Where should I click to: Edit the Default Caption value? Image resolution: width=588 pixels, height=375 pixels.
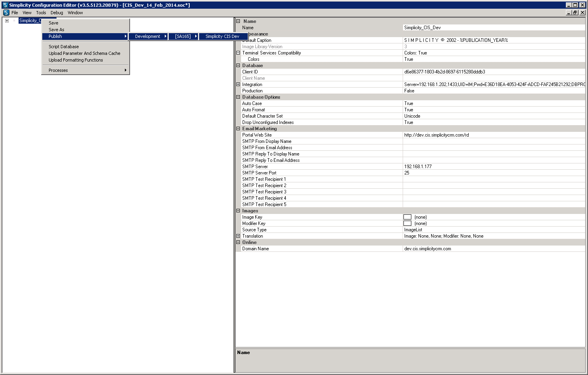pos(494,40)
